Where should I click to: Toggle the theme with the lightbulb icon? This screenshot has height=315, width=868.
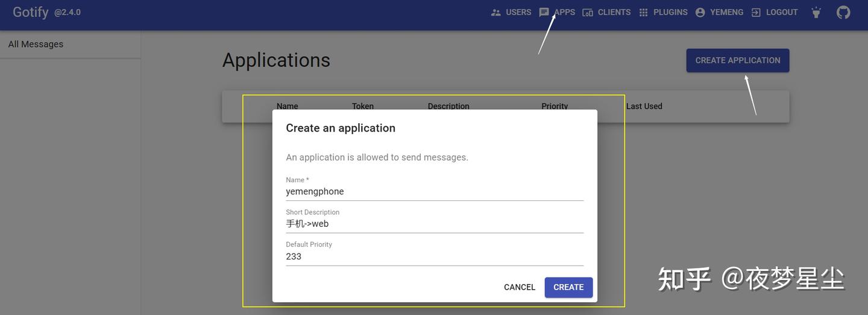816,12
